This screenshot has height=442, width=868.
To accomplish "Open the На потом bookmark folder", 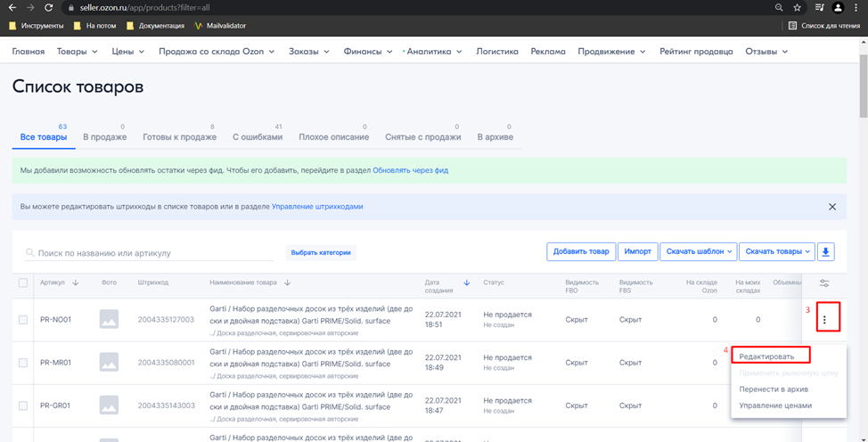I will coord(94,26).
